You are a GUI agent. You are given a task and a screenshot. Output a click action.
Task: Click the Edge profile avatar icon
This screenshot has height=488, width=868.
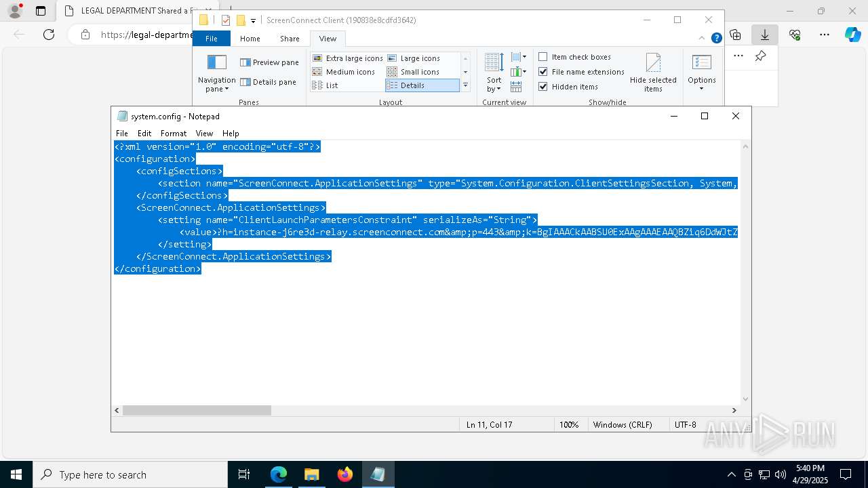coord(14,11)
